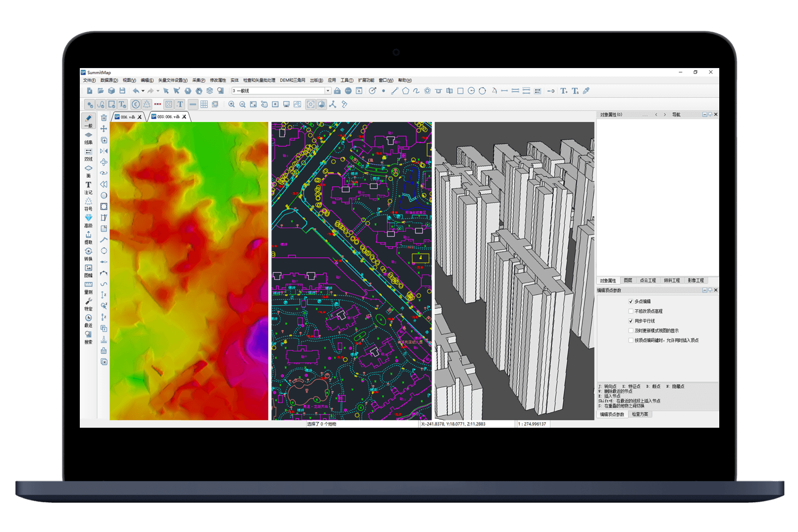Select the 注记 text tool in sidebar
The height and width of the screenshot is (532, 798).
point(88,187)
